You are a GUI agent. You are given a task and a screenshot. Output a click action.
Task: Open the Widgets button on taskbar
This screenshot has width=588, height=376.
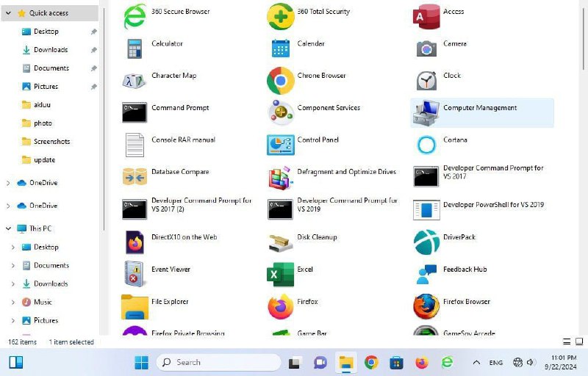coord(15,363)
